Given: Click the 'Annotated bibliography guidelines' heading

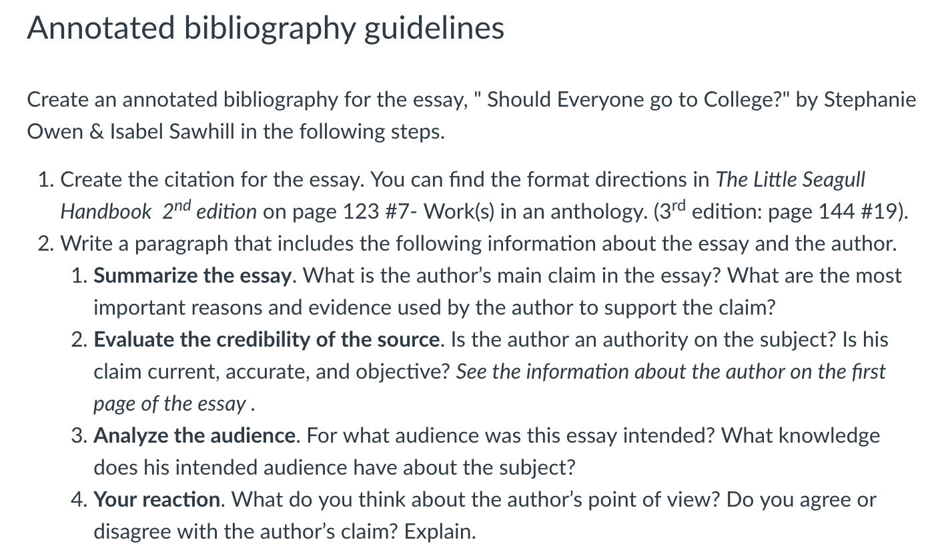Looking at the screenshot, I should click(266, 28).
